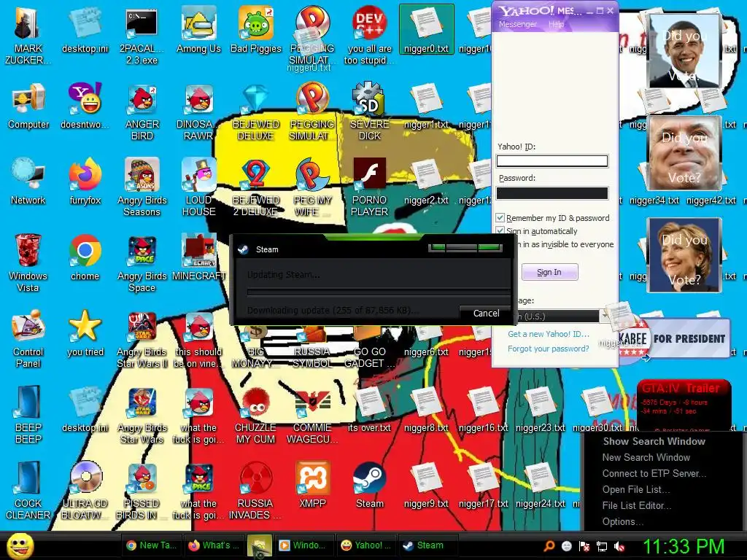Image resolution: width=747 pixels, height=560 pixels.
Task: Select 'Options...' in the context menu
Action: (x=623, y=522)
